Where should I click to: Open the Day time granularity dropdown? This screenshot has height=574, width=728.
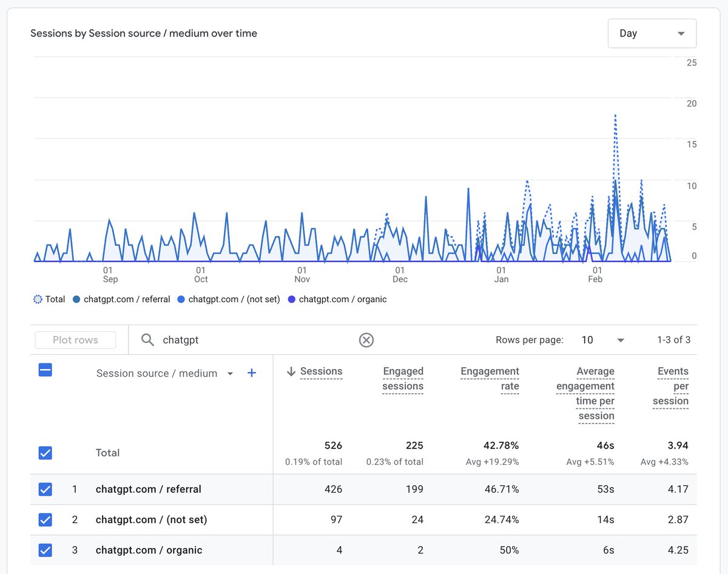652,33
